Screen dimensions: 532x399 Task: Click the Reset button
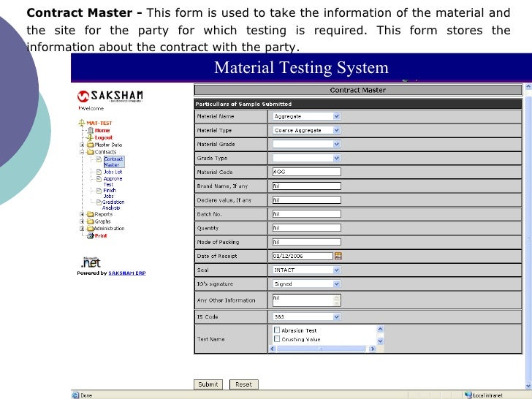pos(243,384)
